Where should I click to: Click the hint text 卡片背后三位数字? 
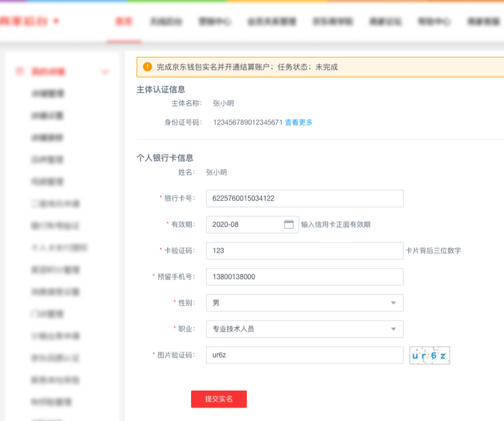[x=433, y=250]
